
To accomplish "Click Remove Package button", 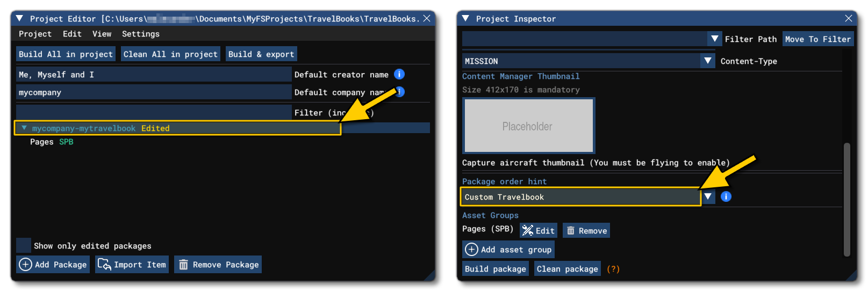I will click(x=218, y=264).
